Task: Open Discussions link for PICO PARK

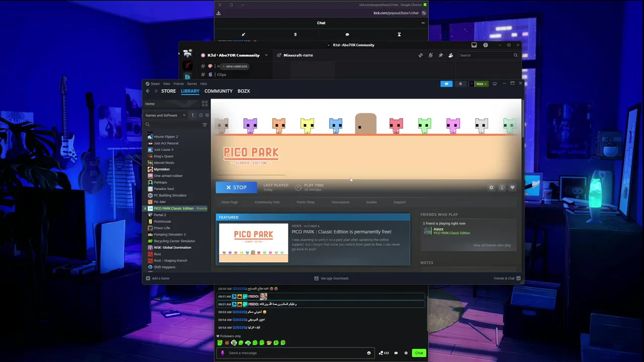Action: (x=341, y=202)
